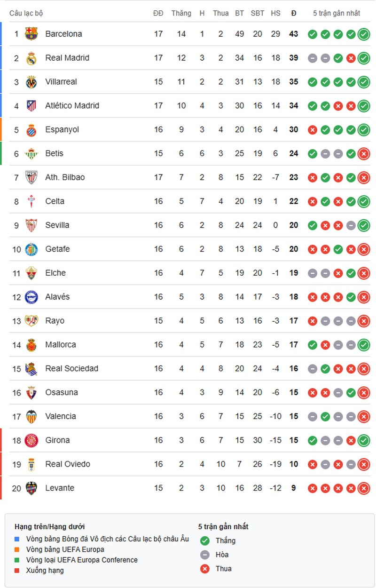Click Espanyol's club crest
The image size is (376, 588).
click(31, 129)
